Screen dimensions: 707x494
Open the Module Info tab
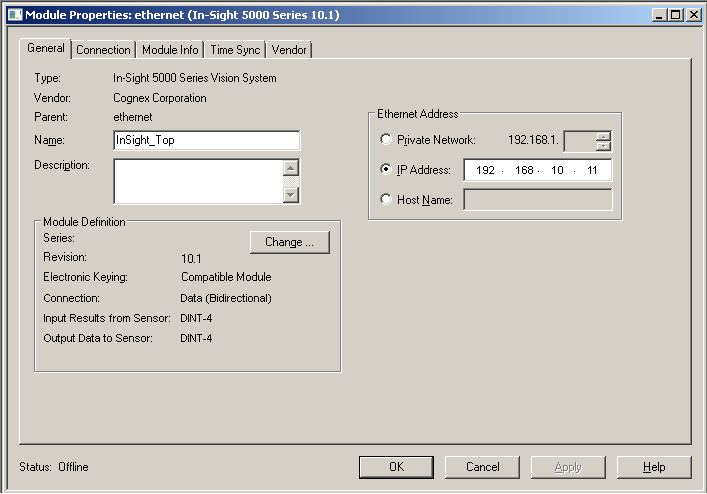click(x=170, y=50)
